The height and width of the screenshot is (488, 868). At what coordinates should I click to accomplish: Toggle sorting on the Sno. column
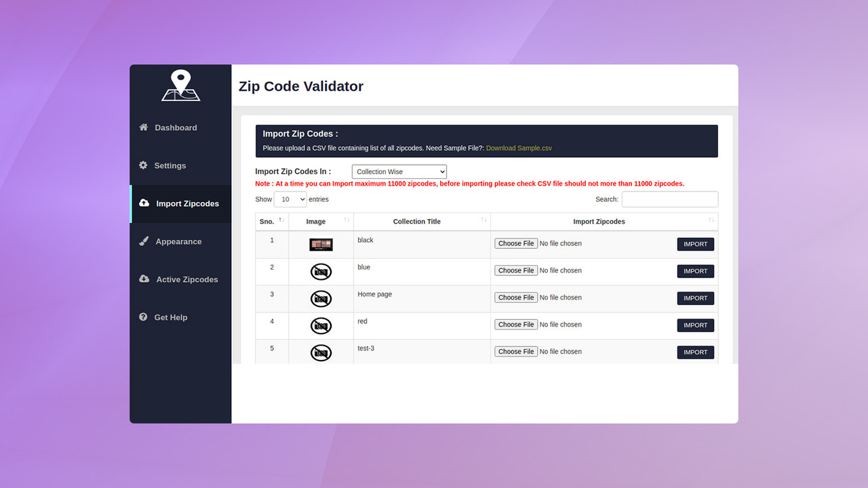point(282,220)
